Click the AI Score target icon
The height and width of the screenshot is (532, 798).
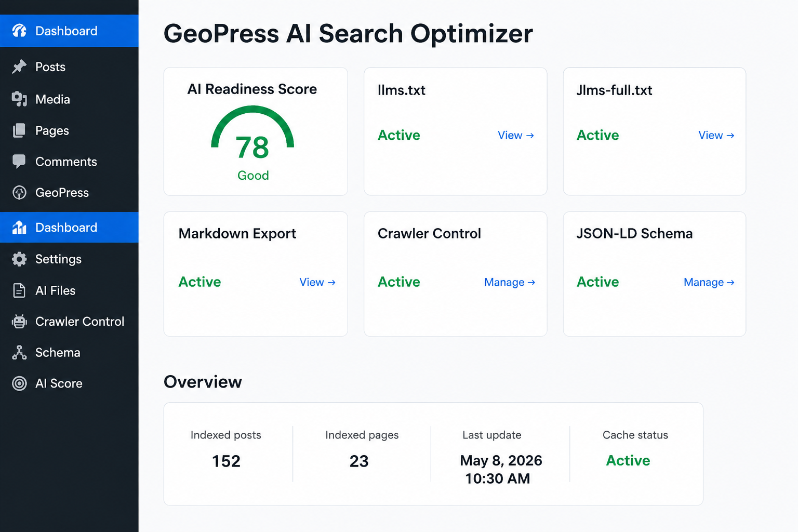(19, 383)
